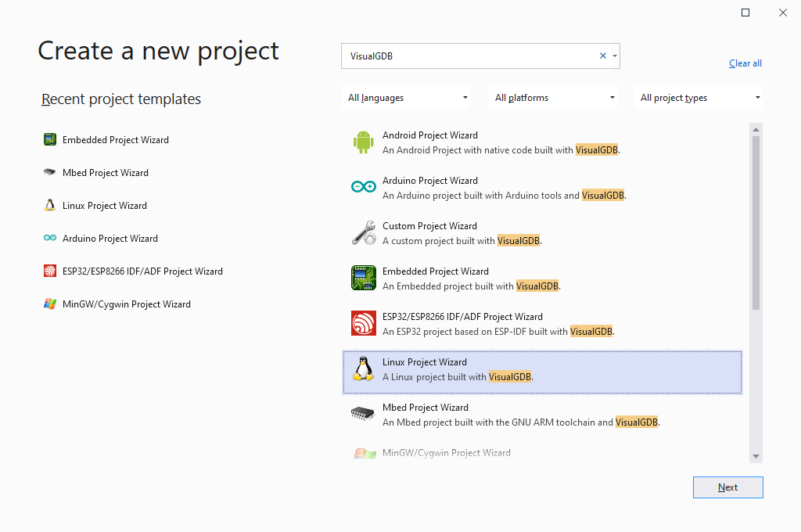Viewport: 801px width, 532px height.
Task: Click the Custom Project Wizard tools icon
Action: (363, 232)
